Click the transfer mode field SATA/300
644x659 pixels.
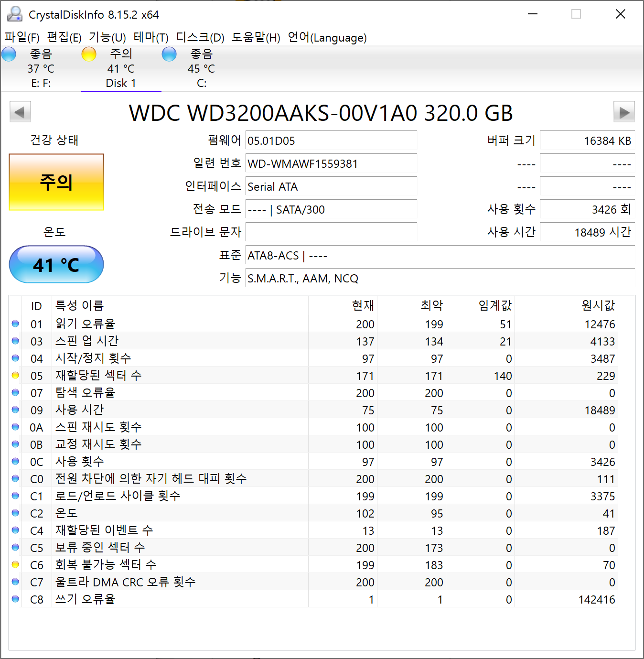[331, 209]
